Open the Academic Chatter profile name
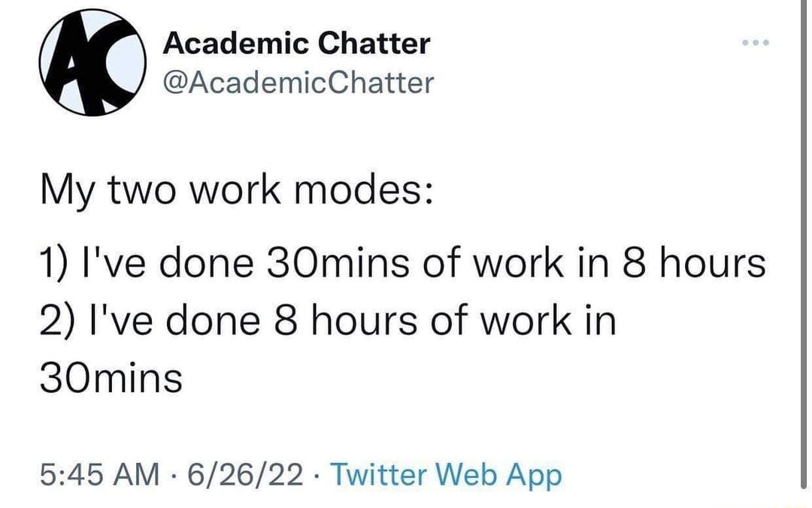Image resolution: width=812 pixels, height=508 pixels. [296, 43]
